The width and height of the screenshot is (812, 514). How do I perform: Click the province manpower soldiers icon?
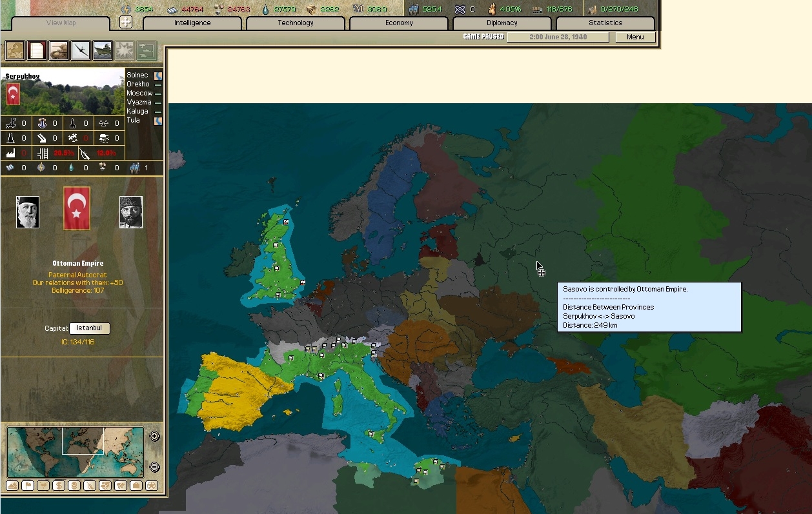point(135,168)
